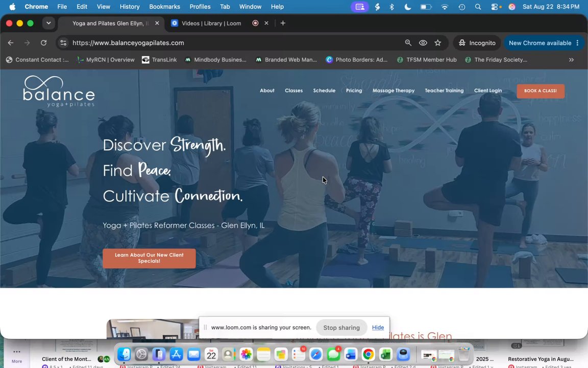Open the Bookmarks menu in menu bar
Image resolution: width=588 pixels, height=368 pixels.
click(x=164, y=7)
